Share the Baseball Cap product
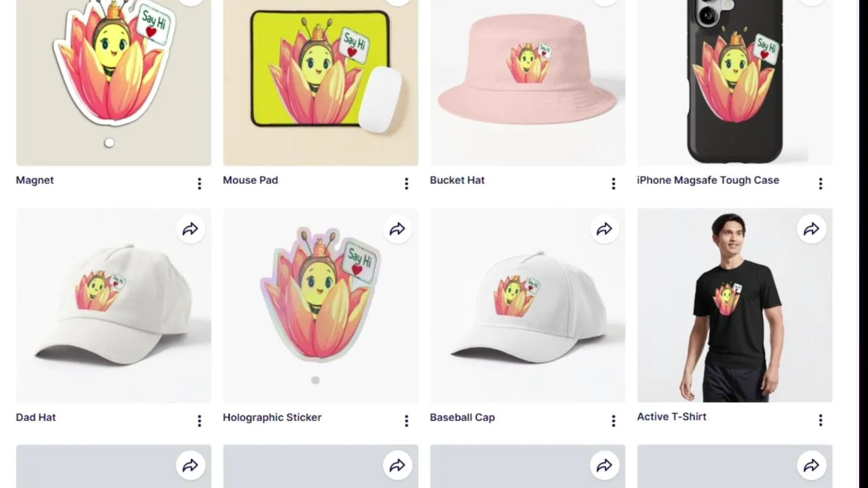Screen dimensions: 868x488 (x=604, y=229)
